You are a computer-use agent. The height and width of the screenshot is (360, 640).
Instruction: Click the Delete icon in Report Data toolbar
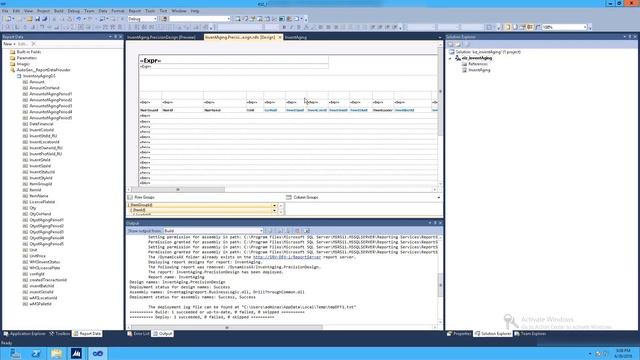point(33,44)
